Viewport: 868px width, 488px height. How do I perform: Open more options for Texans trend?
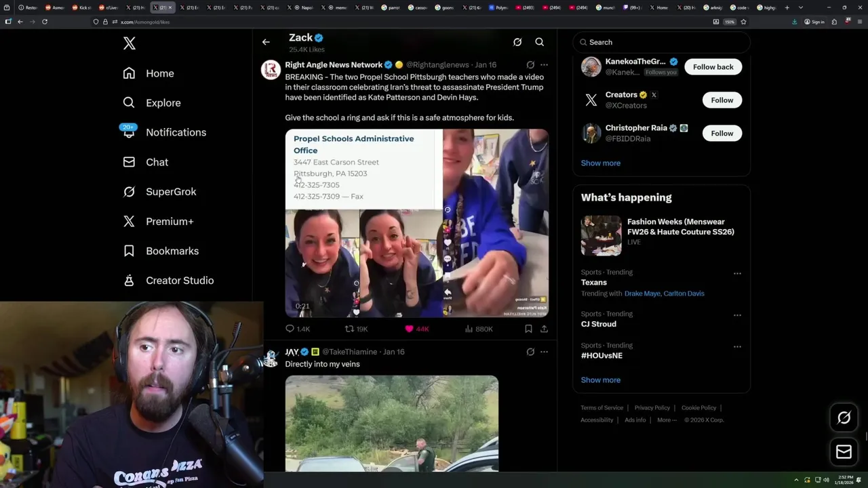pos(737,274)
